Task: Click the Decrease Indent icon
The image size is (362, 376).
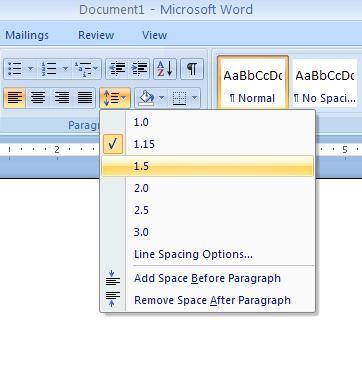Action: click(x=117, y=69)
